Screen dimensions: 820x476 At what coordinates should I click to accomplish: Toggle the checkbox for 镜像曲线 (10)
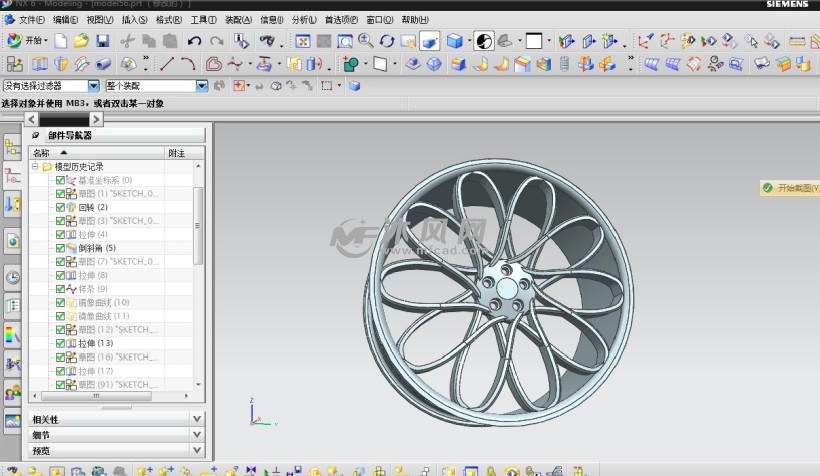[x=60, y=302]
